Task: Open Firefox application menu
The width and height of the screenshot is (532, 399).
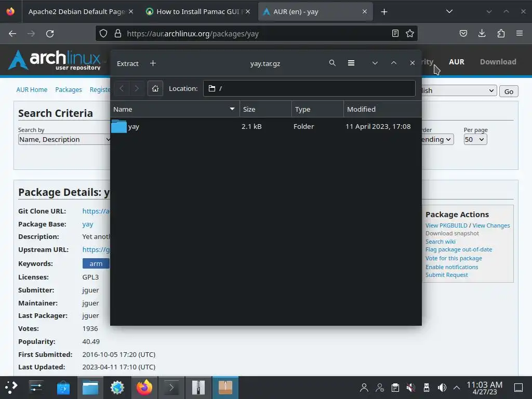Action: 520,33
